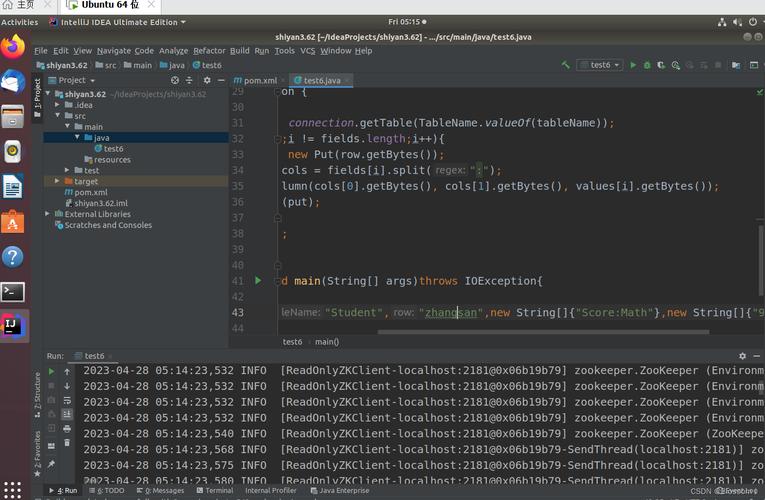Expand the test folder
Viewport: 765px width, 500px height.
[x=67, y=170]
